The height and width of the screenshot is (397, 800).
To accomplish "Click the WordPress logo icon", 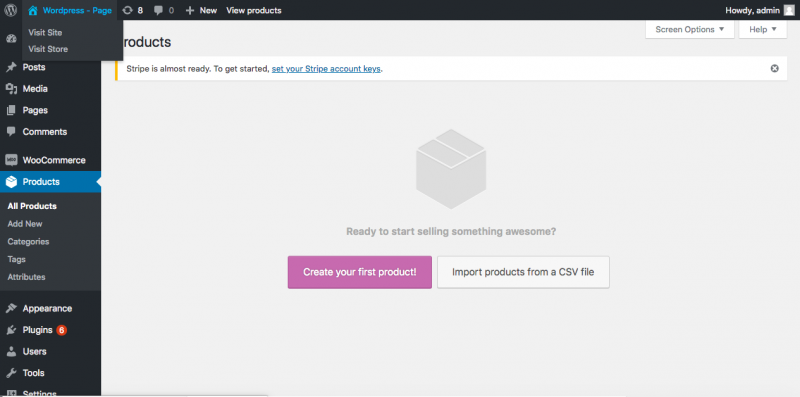I will point(10,10).
